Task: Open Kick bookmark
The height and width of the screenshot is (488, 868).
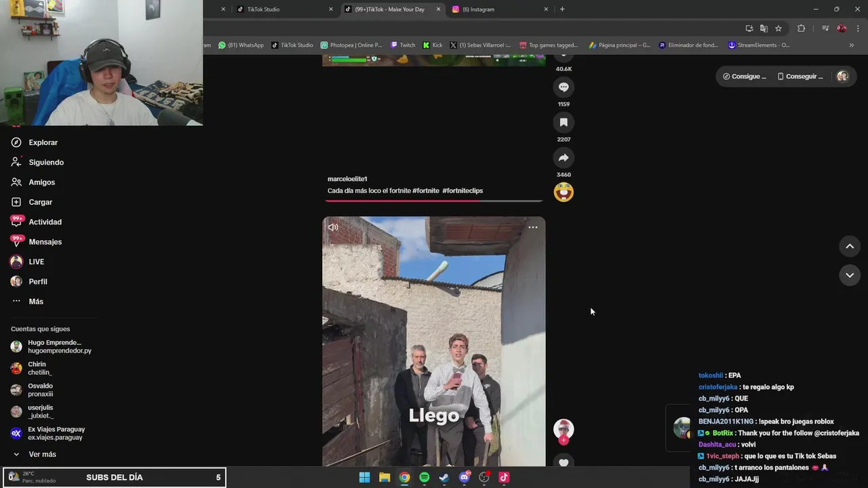Action: (x=433, y=45)
